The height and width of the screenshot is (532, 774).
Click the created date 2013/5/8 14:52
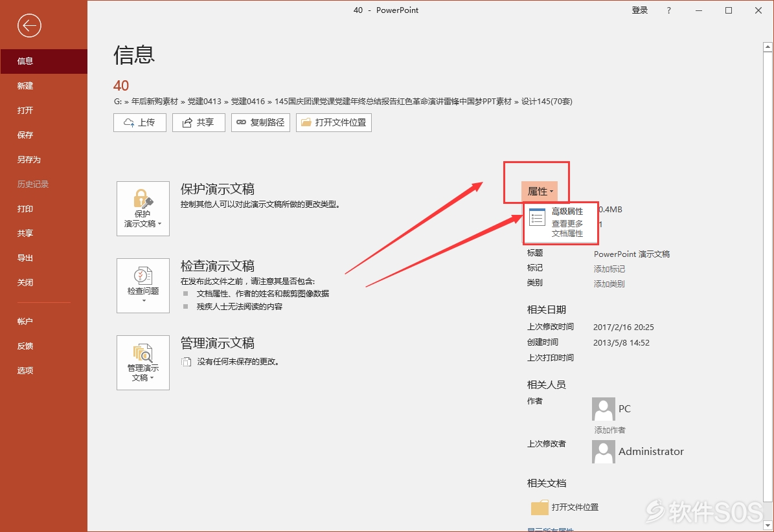pos(622,343)
